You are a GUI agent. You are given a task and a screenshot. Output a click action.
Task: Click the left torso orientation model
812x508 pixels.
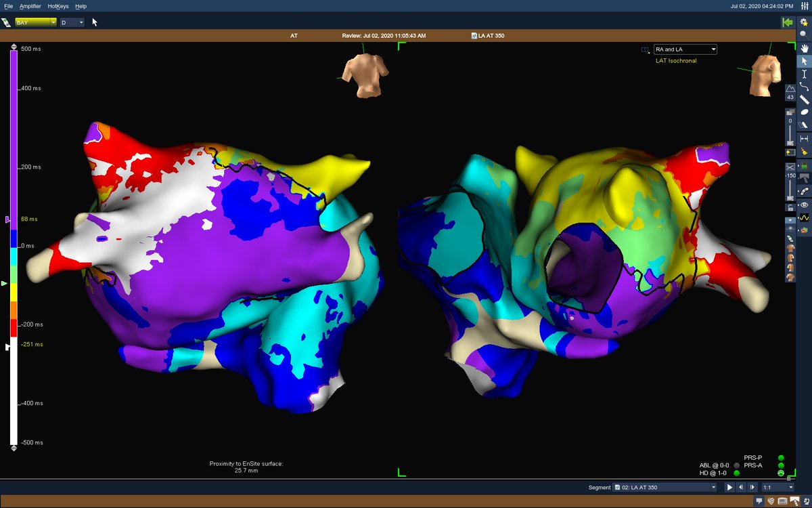tap(364, 75)
